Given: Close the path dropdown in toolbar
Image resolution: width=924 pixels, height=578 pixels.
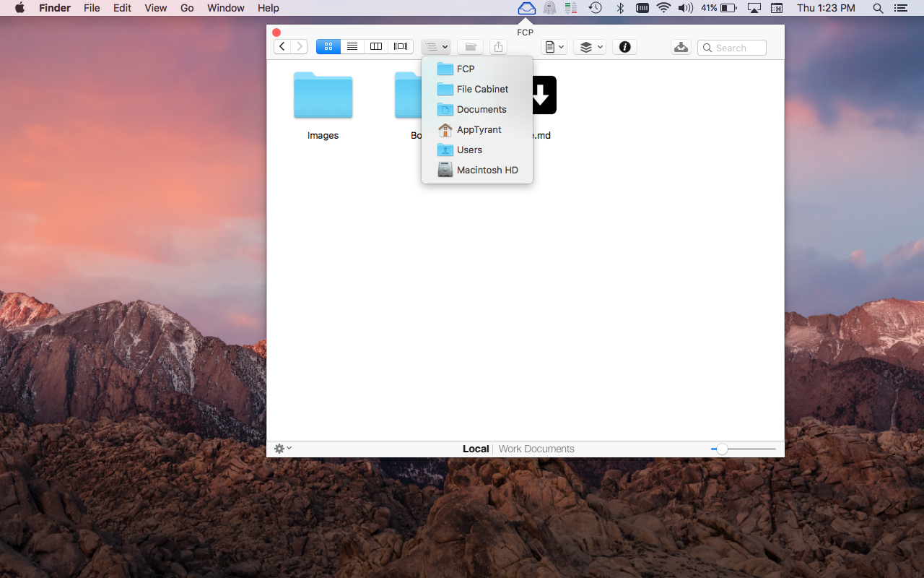Looking at the screenshot, I should (x=436, y=47).
